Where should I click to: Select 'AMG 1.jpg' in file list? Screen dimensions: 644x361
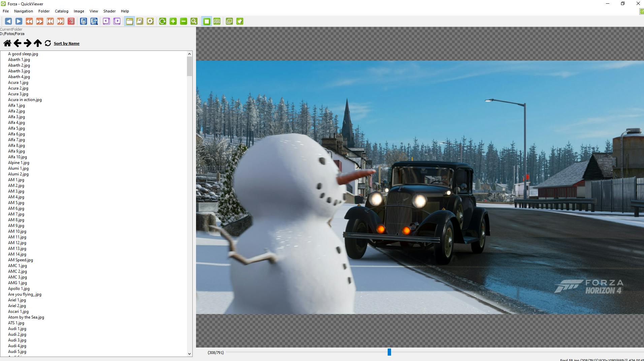(x=18, y=283)
